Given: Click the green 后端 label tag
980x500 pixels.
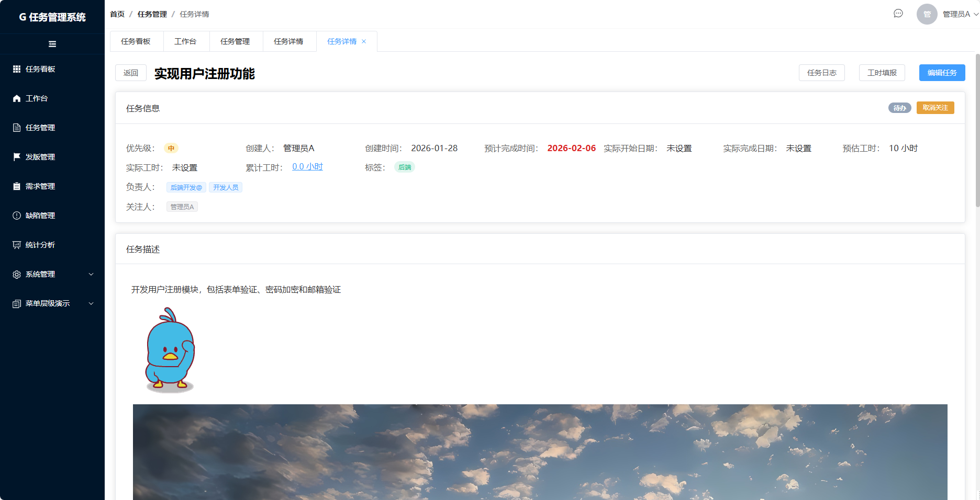Looking at the screenshot, I should point(405,167).
